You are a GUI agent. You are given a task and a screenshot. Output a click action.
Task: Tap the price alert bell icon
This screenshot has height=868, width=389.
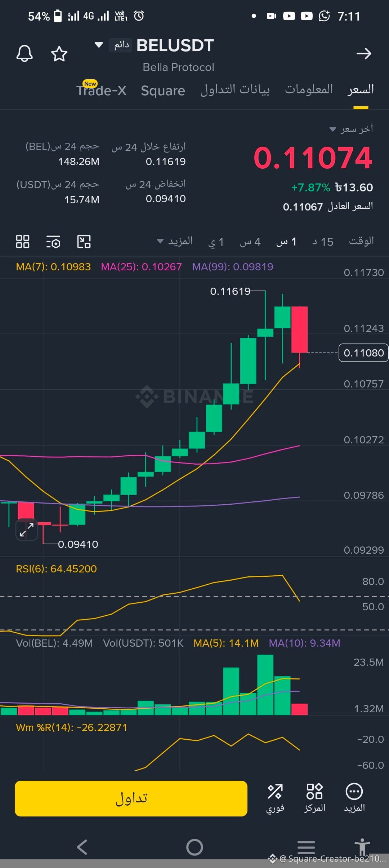(24, 54)
